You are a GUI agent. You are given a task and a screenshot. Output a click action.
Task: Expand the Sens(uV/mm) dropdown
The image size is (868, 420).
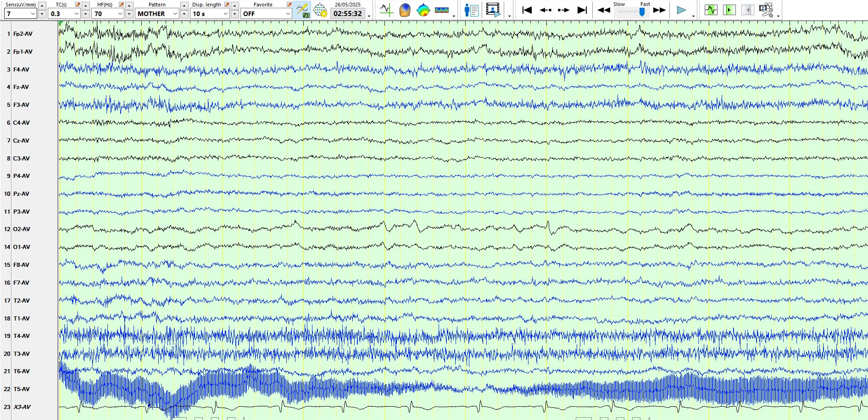(33, 14)
